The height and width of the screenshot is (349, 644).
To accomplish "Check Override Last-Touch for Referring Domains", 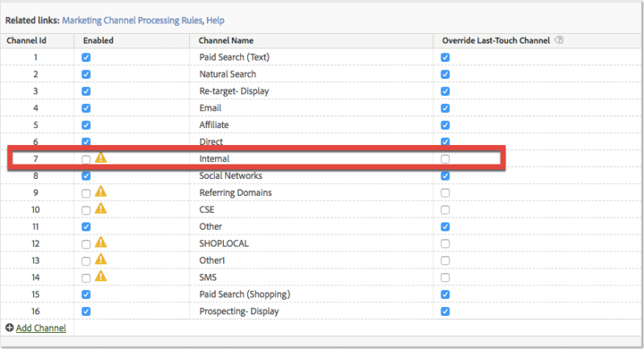I will click(445, 193).
